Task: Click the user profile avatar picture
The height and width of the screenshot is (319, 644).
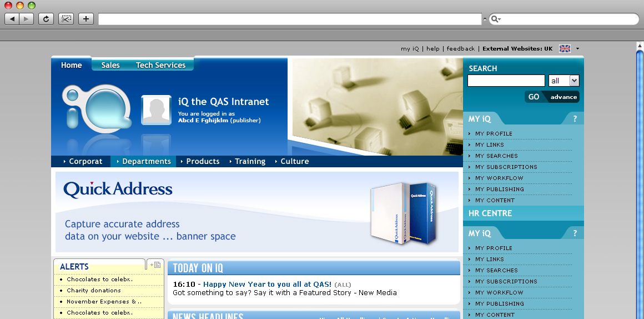Action: [x=156, y=110]
